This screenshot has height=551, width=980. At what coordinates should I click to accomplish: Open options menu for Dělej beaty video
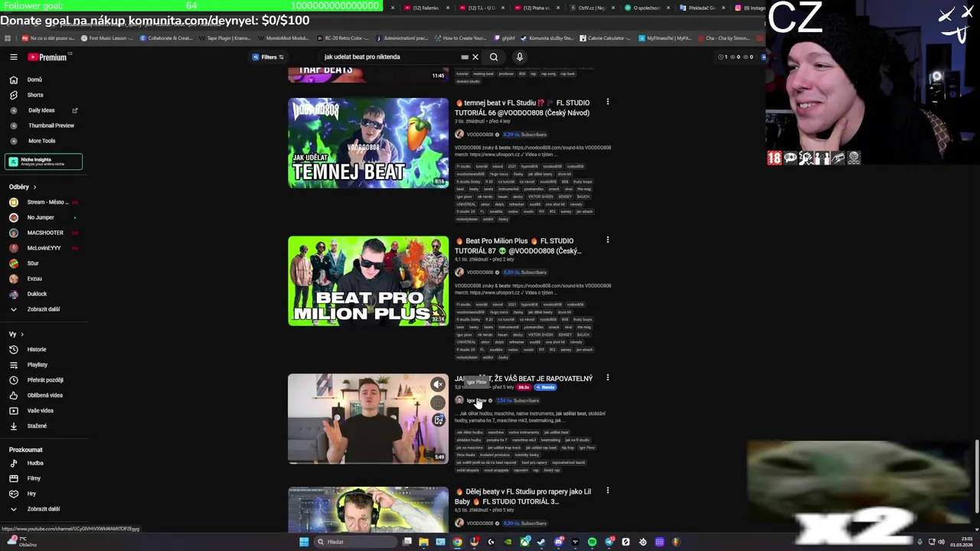pos(608,491)
